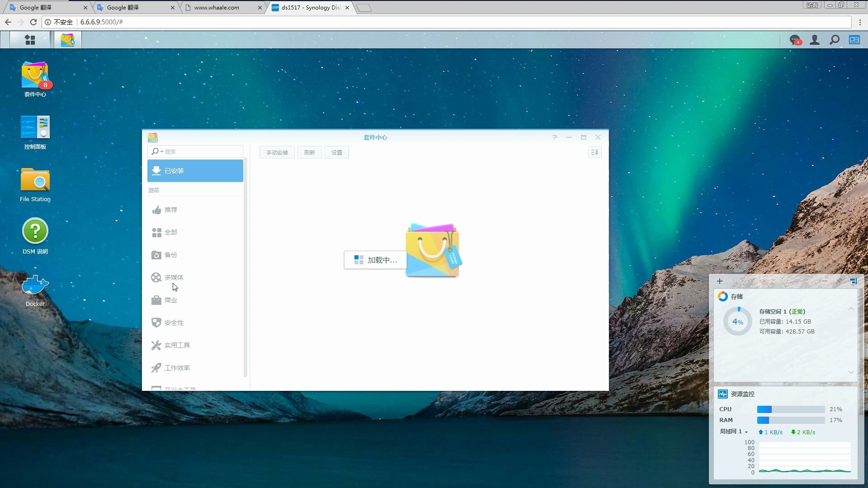
Task: Click the Package Center sidebar scrollbar
Action: pos(245,267)
